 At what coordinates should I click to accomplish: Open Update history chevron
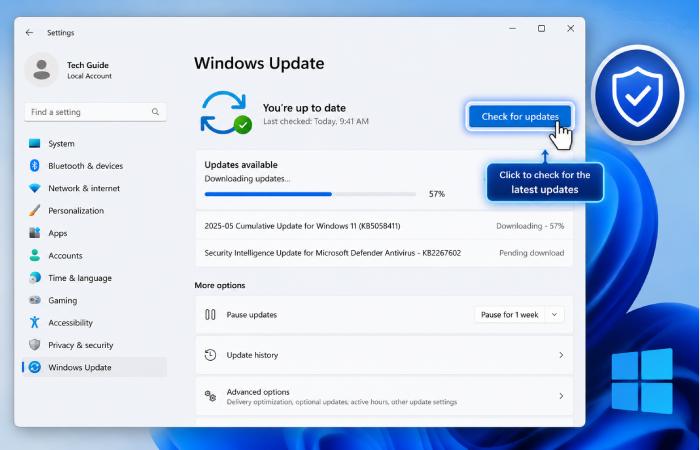[x=561, y=355]
